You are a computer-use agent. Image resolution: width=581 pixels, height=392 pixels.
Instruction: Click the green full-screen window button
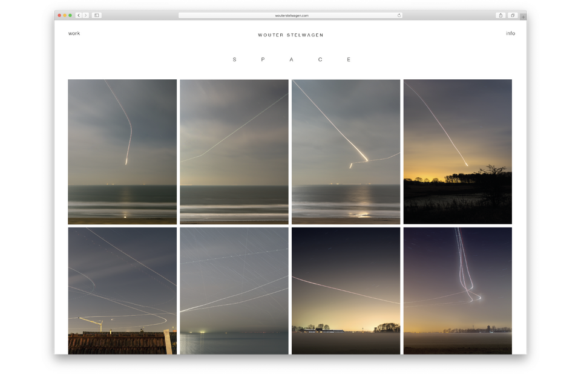click(70, 15)
